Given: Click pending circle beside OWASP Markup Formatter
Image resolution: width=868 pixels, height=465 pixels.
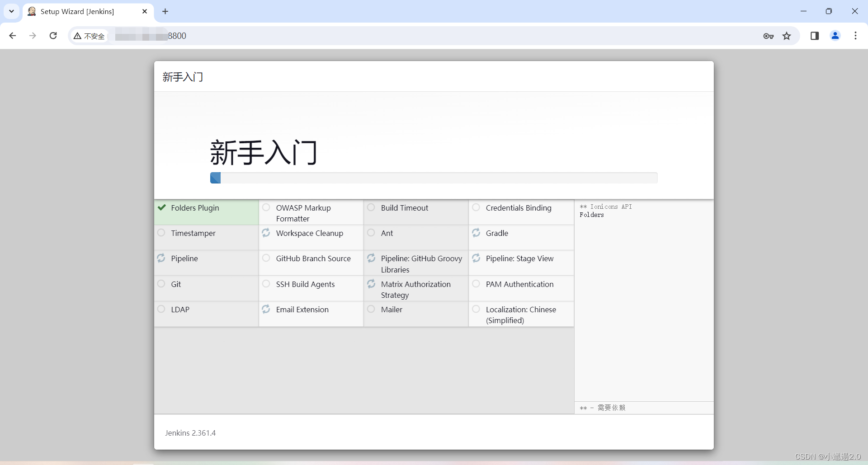Looking at the screenshot, I should pos(266,207).
